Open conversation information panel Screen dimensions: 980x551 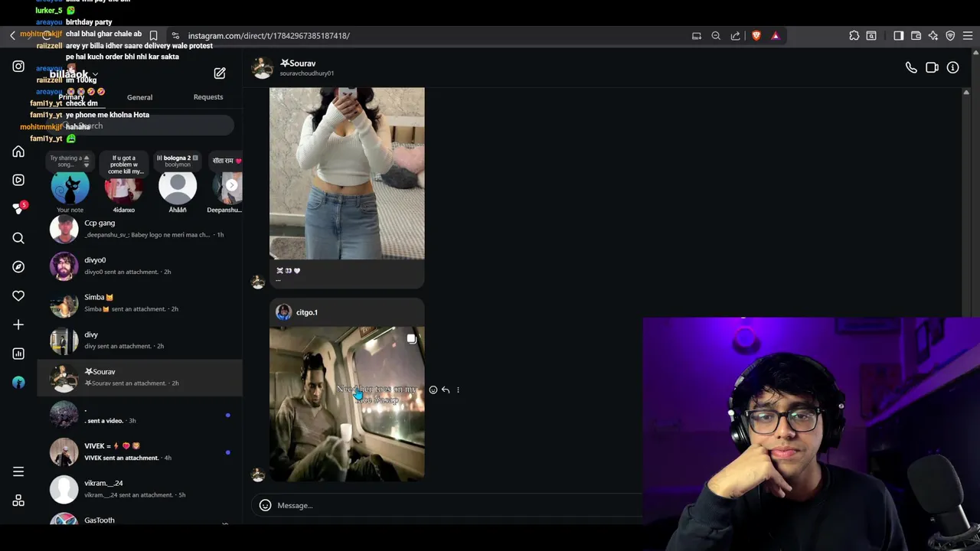[x=953, y=68]
